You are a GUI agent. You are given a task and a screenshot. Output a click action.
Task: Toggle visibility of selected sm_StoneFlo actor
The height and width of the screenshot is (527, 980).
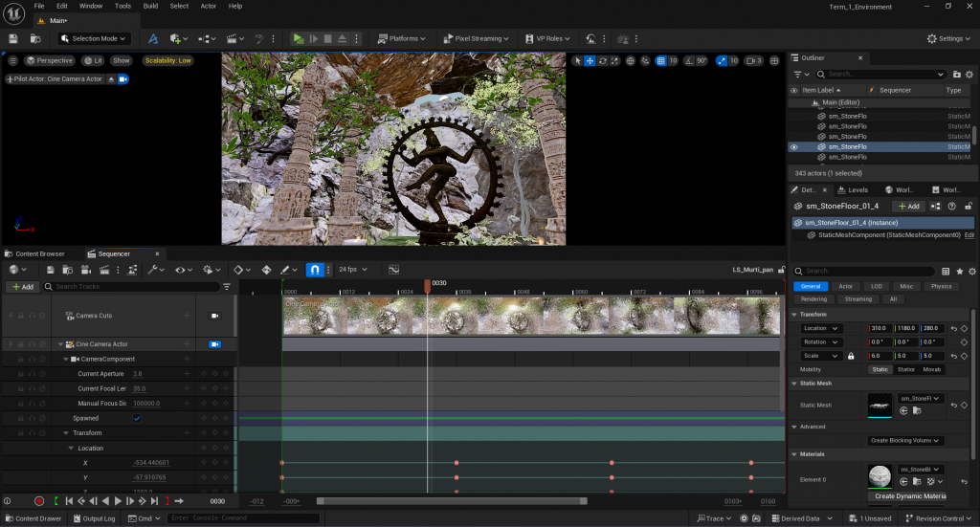(793, 147)
